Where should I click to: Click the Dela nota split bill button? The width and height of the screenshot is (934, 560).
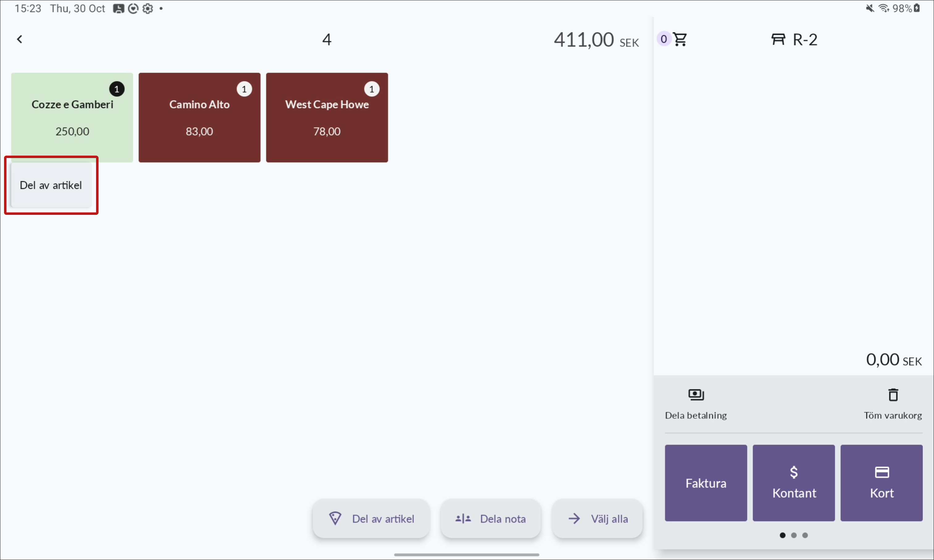(x=490, y=519)
